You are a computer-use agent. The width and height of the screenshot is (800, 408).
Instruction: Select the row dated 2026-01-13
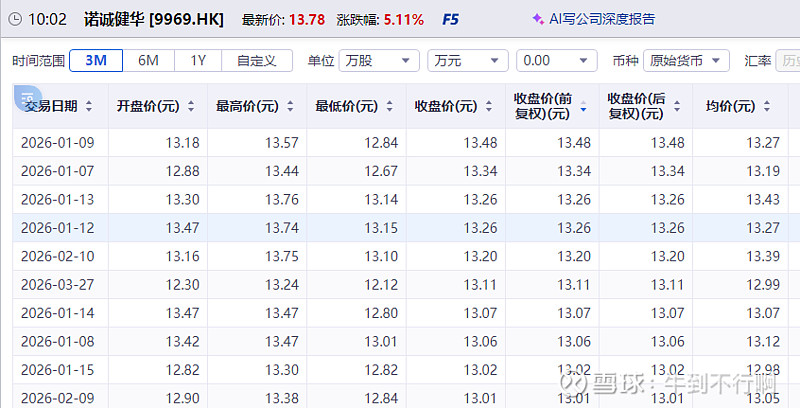tap(406, 199)
